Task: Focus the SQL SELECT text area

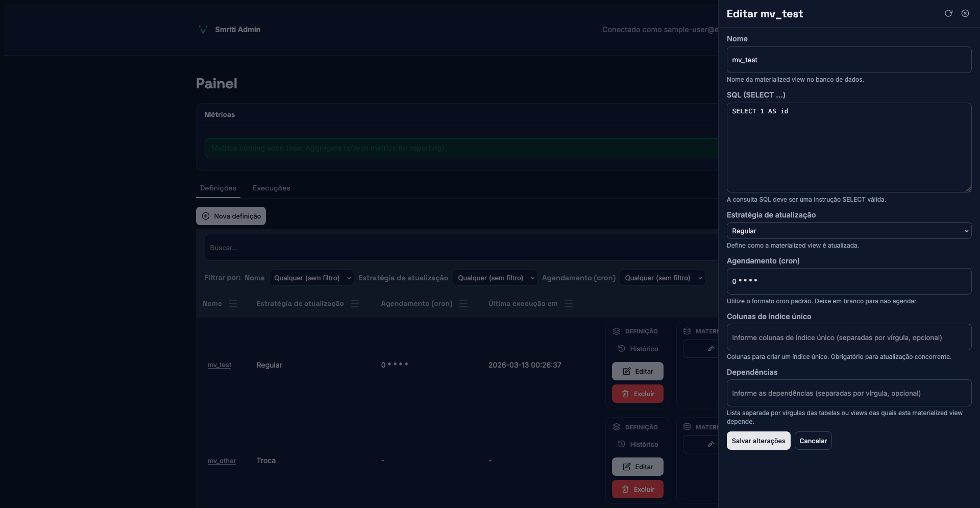Action: tap(848, 148)
